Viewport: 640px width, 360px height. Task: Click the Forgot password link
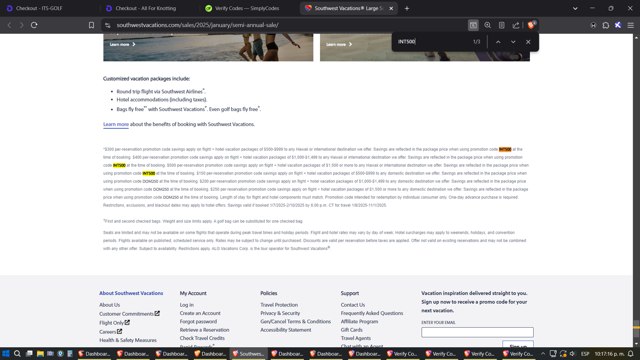(198, 322)
